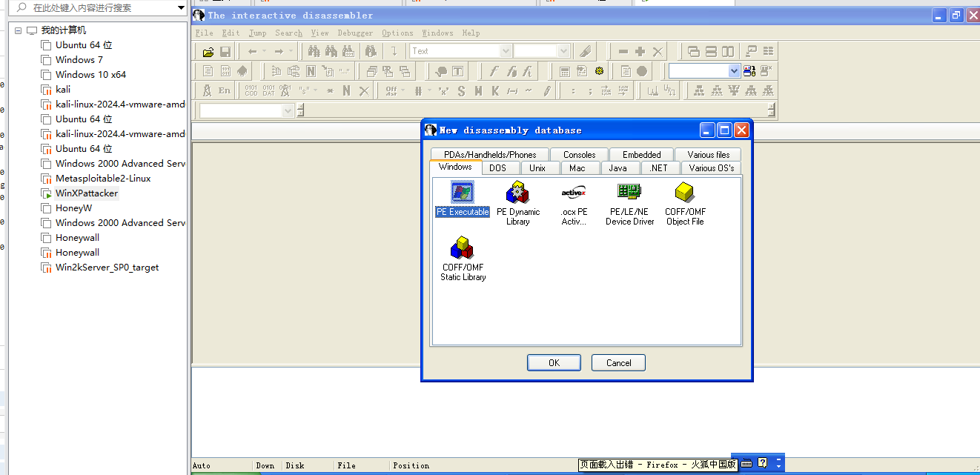Click the calculator icon

tap(565, 71)
